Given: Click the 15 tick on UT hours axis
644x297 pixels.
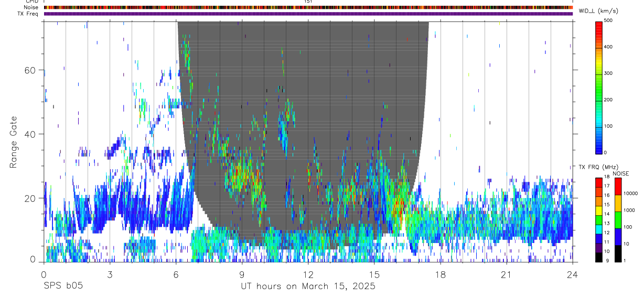Looking at the screenshot, I should click(374, 274).
